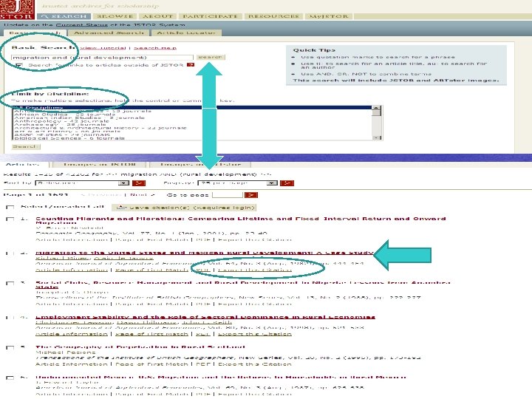Viewport: 532px width, 399px height.
Task: Open article Employment Stability and Sectoral Dominance in Rural Economies
Action: 205,317
